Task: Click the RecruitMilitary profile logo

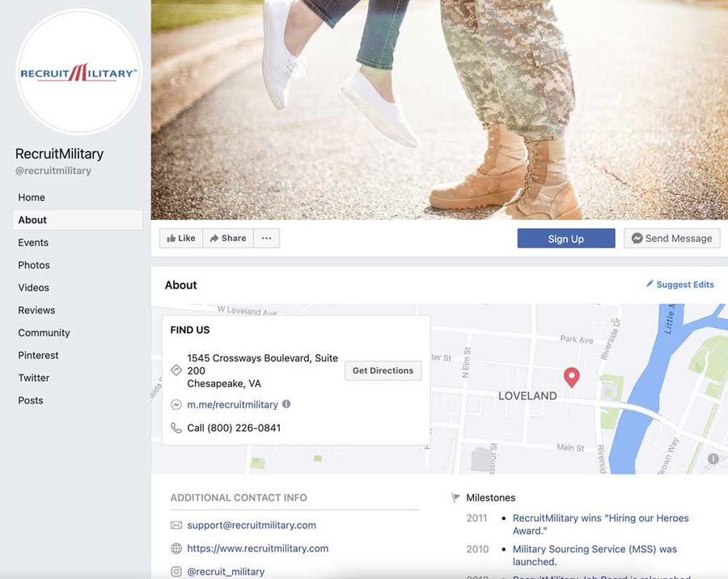Action: (79, 72)
